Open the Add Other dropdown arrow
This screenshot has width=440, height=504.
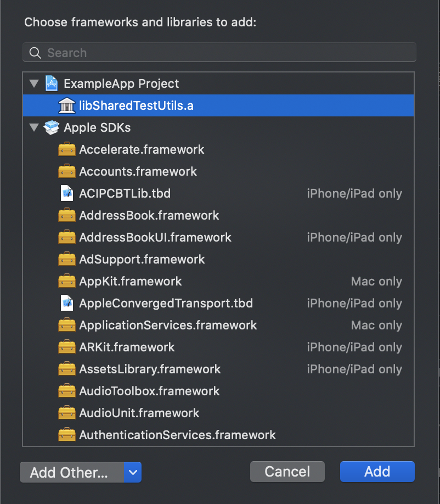tap(133, 471)
